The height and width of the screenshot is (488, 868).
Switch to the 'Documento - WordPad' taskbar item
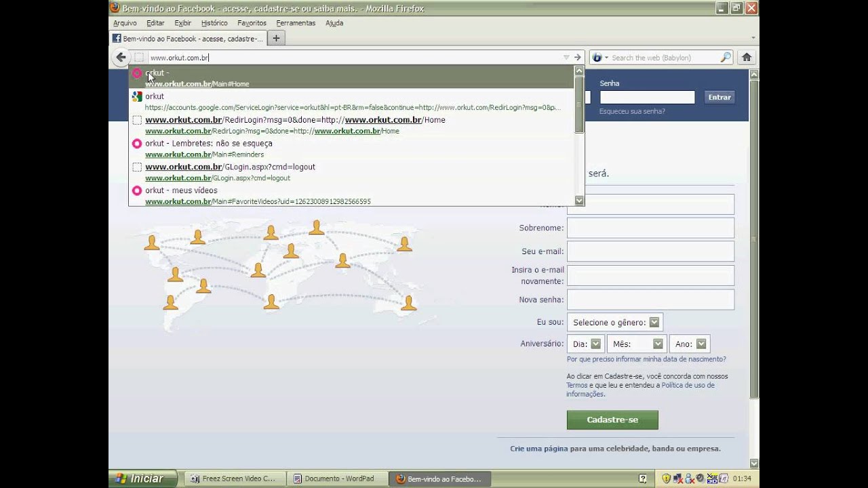[336, 479]
